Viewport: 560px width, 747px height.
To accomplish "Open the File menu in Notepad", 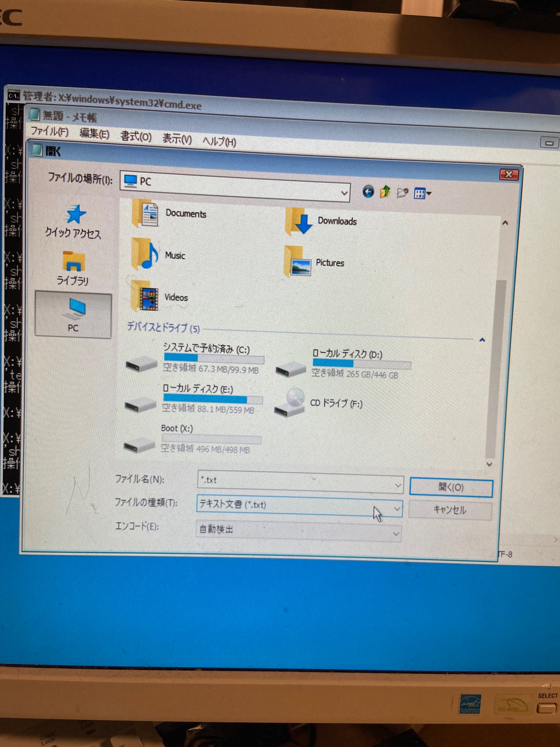I will point(49,131).
